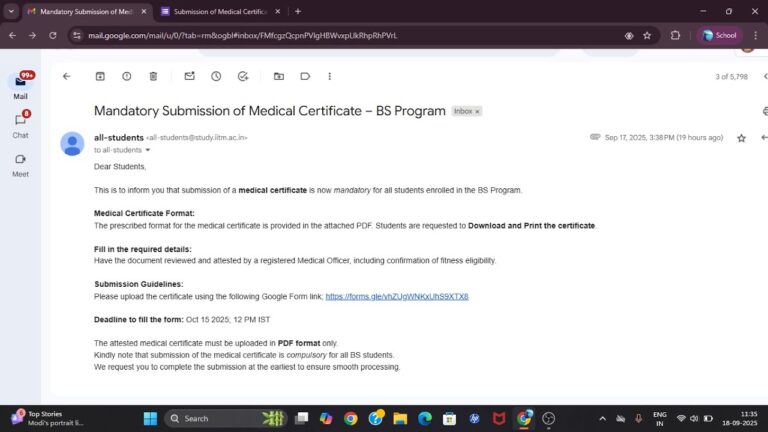Go back to the inbox list
Screen dimensions: 768x432
[x=66, y=76]
